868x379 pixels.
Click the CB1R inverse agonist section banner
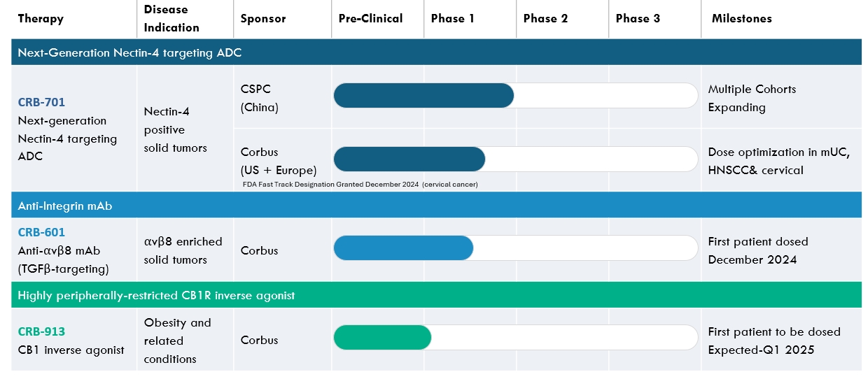click(156, 295)
